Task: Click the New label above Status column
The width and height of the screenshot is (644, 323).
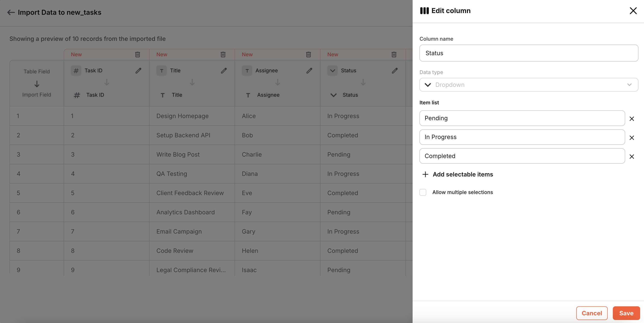Action: coord(333,54)
